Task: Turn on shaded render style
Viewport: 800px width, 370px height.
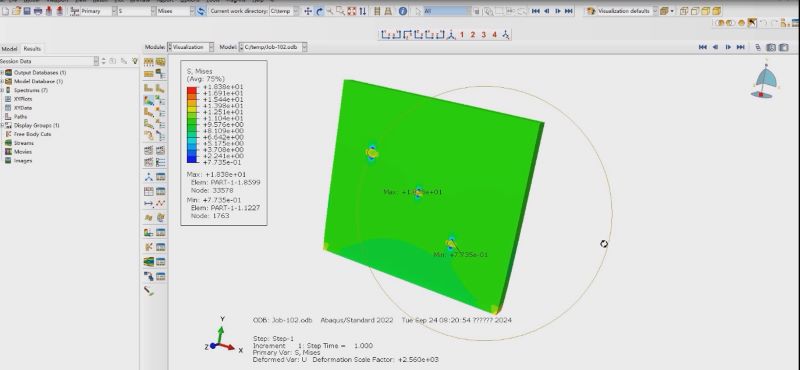Action: point(717,11)
